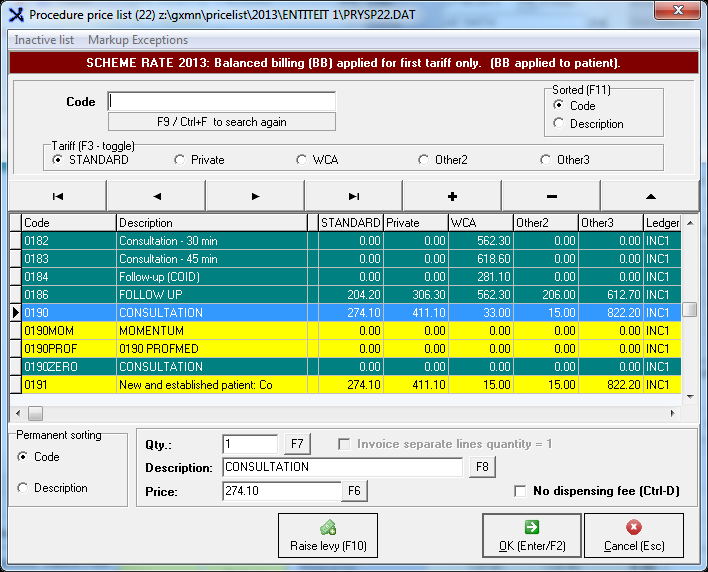Click F8 button beside Description field

[x=482, y=467]
